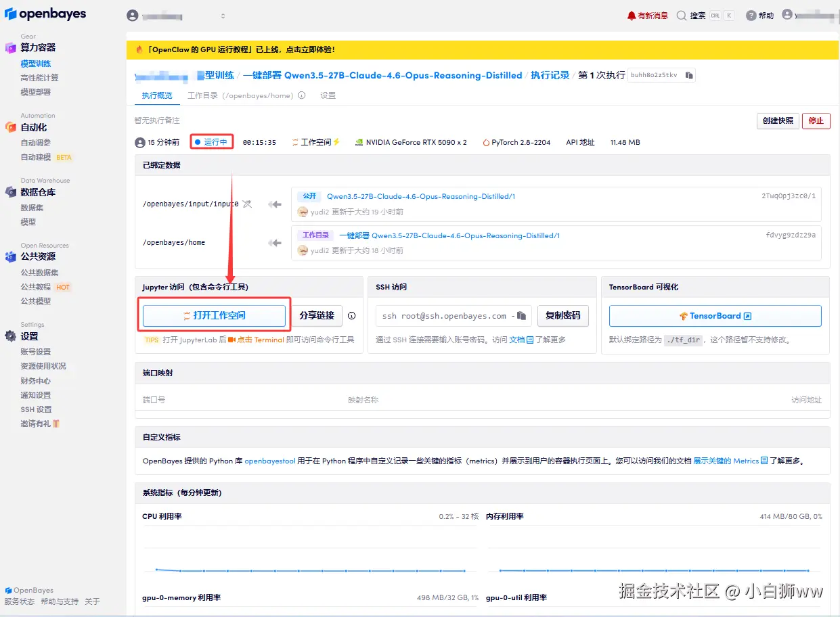
Task: Open SSH 设置 in the sidebar
Action: [x=36, y=409]
